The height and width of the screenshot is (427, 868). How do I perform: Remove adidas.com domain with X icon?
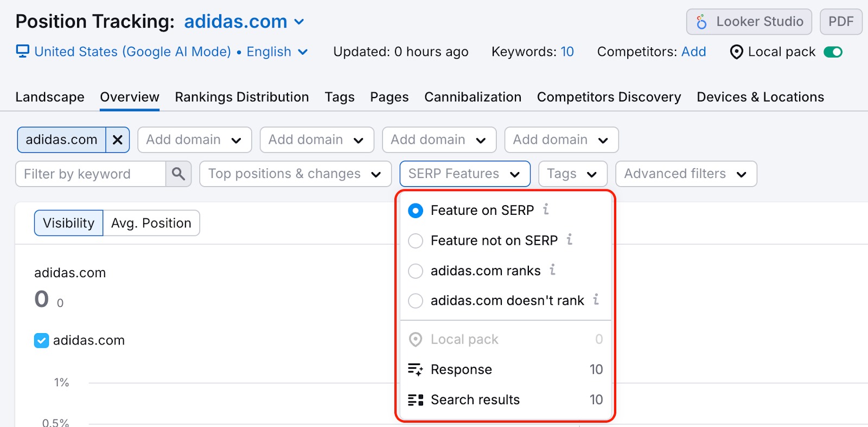click(117, 140)
